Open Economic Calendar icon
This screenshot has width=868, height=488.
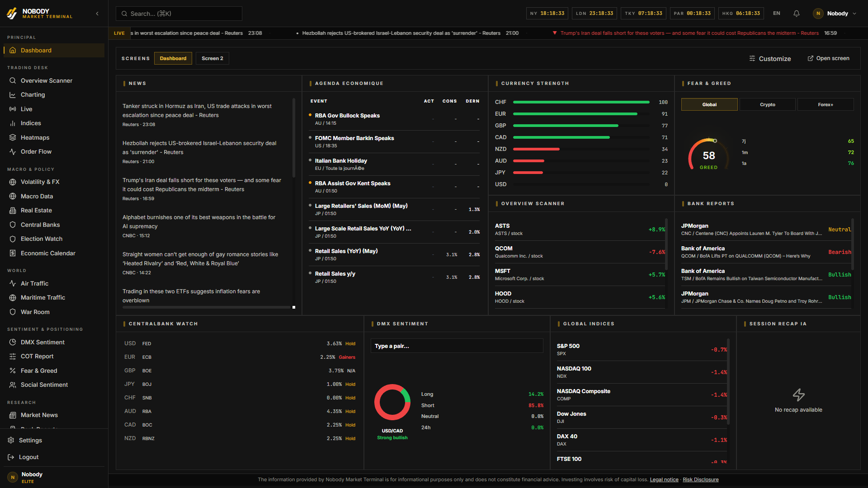point(13,253)
